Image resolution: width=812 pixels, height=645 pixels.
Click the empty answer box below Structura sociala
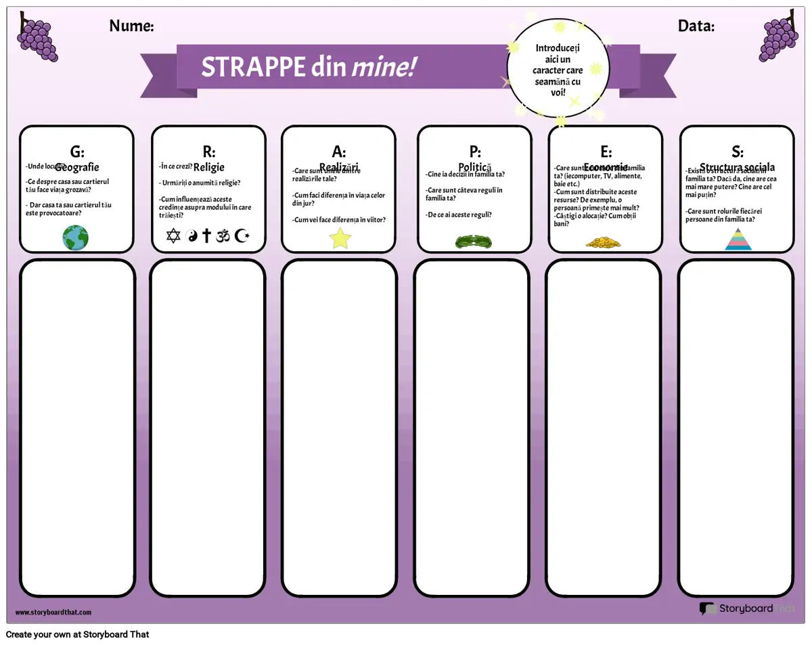point(735,428)
